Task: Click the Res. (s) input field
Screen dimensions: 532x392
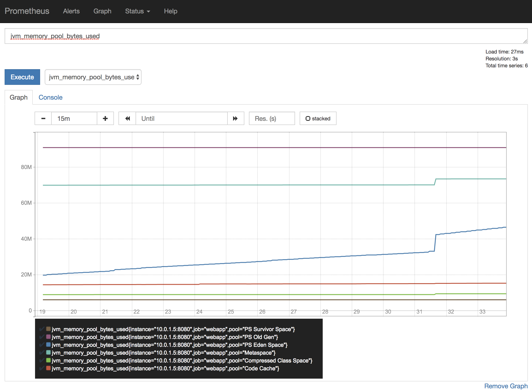Action: [272, 118]
